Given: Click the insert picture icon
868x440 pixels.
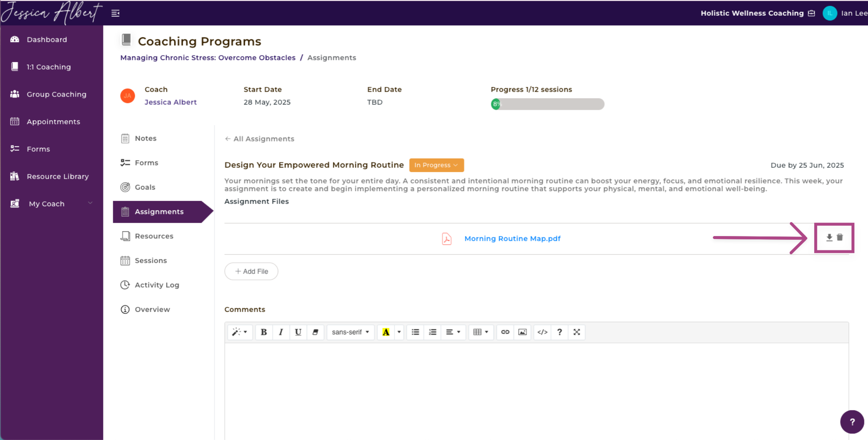Looking at the screenshot, I should (523, 332).
